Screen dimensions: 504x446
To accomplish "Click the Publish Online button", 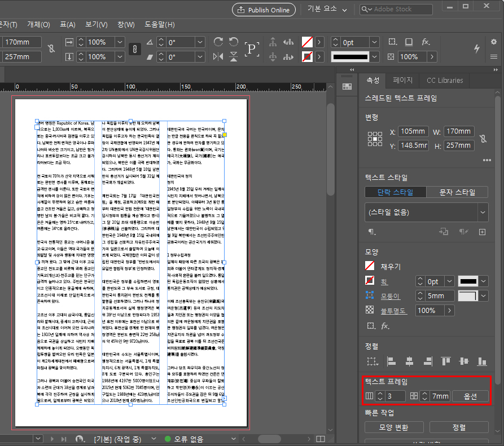I will pyautogui.click(x=264, y=10).
